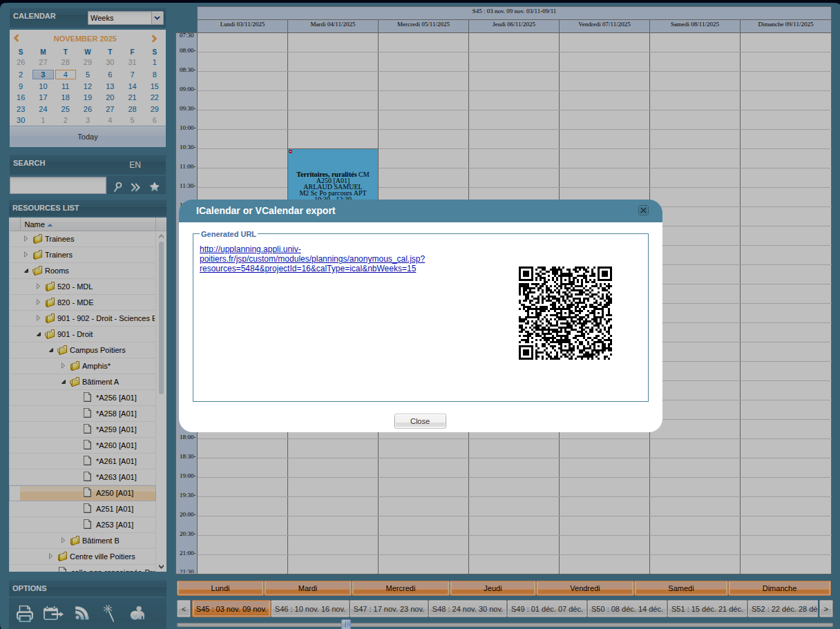Toggle the Dimanche day button

tap(779, 588)
